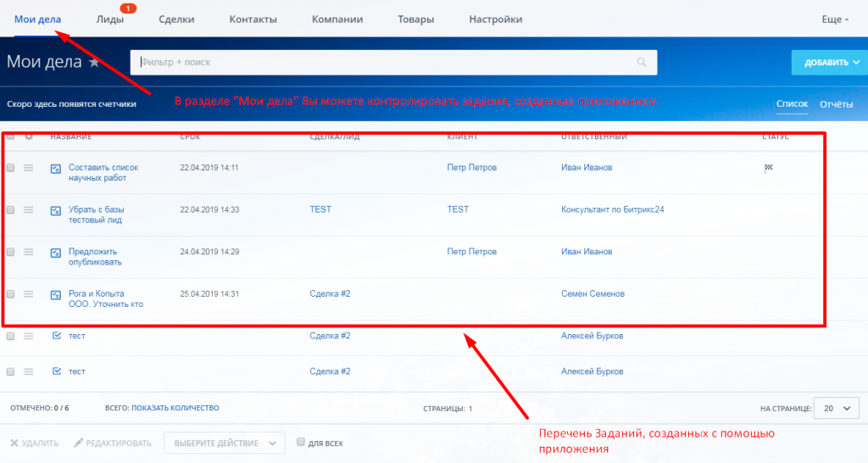Click checkmark icon beside second тест entry
The width and height of the screenshot is (868, 463).
[x=57, y=371]
